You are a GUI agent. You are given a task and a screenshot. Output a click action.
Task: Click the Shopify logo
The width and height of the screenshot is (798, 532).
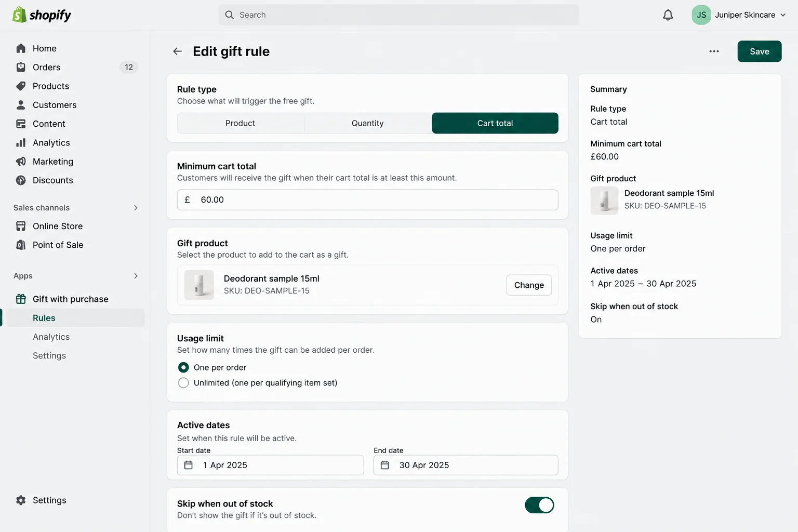tap(42, 15)
